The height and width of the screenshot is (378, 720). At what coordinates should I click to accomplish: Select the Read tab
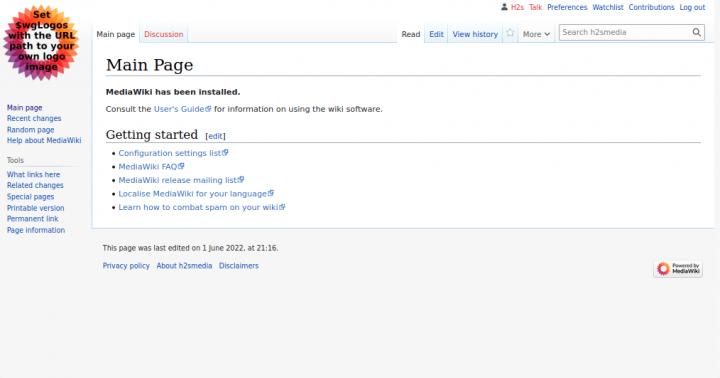tap(411, 34)
